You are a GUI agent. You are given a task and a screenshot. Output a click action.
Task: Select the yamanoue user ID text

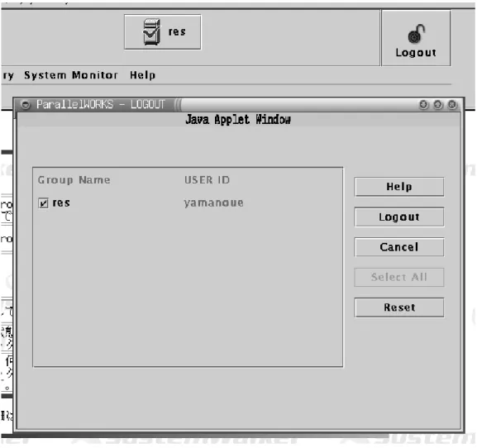(213, 203)
